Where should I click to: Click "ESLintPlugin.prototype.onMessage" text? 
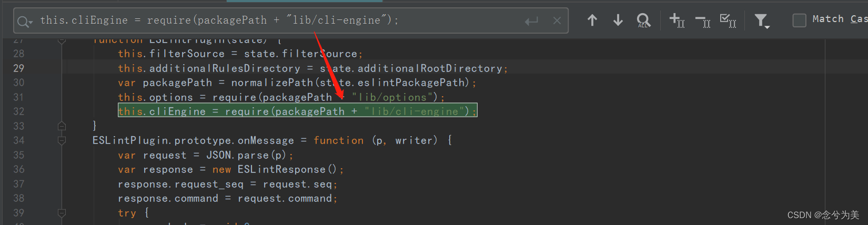(193, 140)
